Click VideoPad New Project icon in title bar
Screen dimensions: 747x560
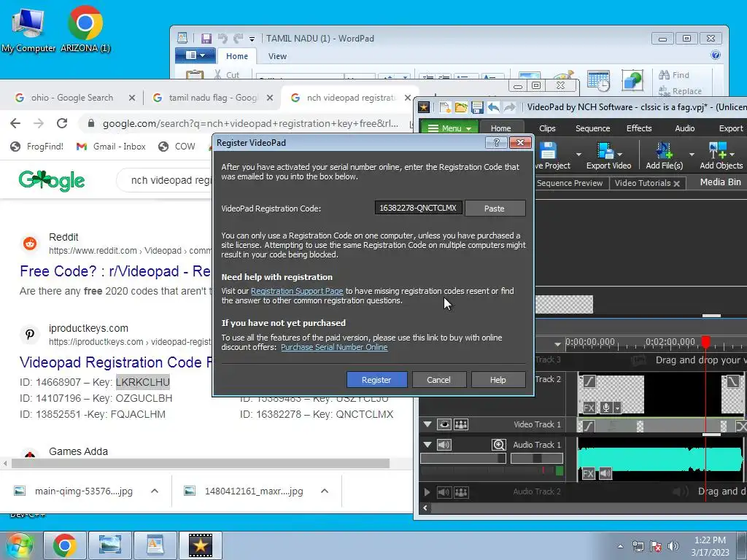click(445, 107)
